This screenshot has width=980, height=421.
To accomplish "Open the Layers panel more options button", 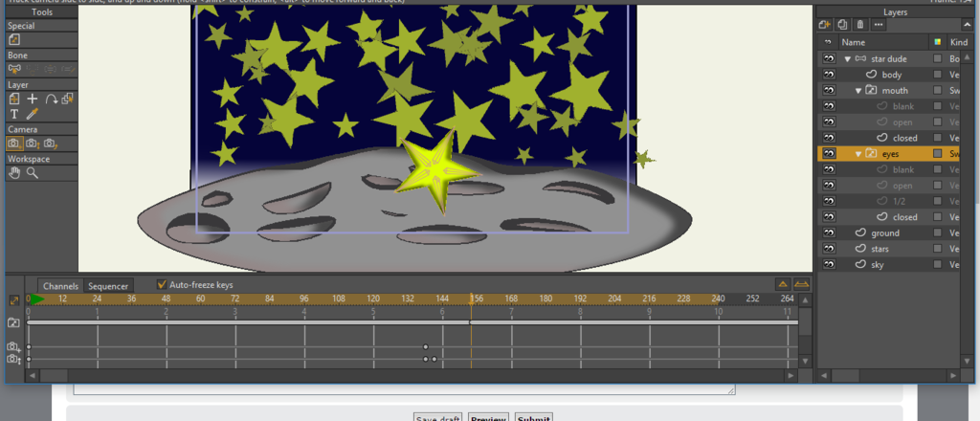I will [879, 24].
